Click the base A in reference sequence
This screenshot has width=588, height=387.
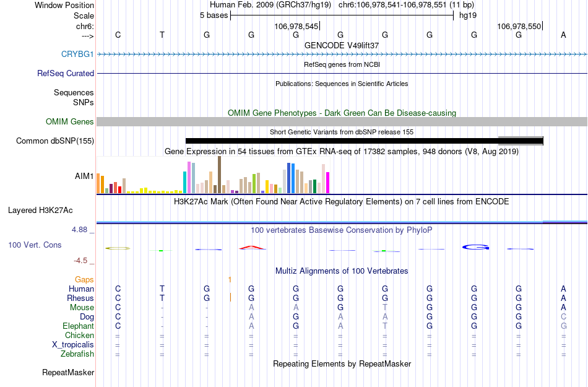[x=563, y=35]
